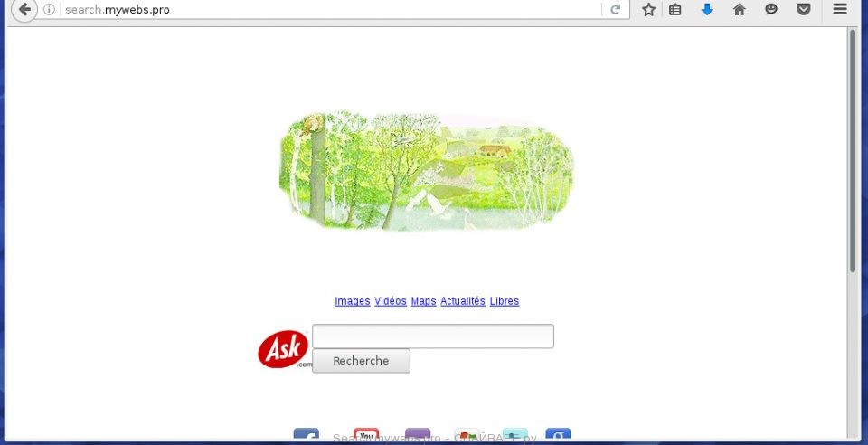Image resolution: width=868 pixels, height=445 pixels.
Task: Open the hamburger menu
Action: tap(840, 9)
